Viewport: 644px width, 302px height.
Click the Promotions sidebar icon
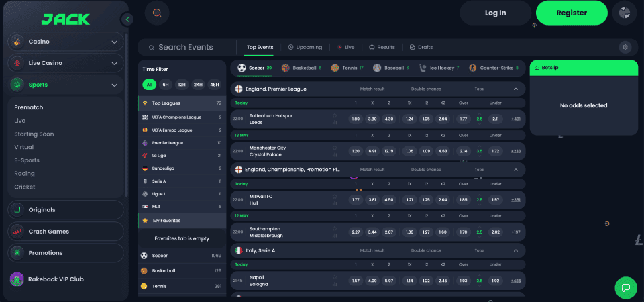17,253
